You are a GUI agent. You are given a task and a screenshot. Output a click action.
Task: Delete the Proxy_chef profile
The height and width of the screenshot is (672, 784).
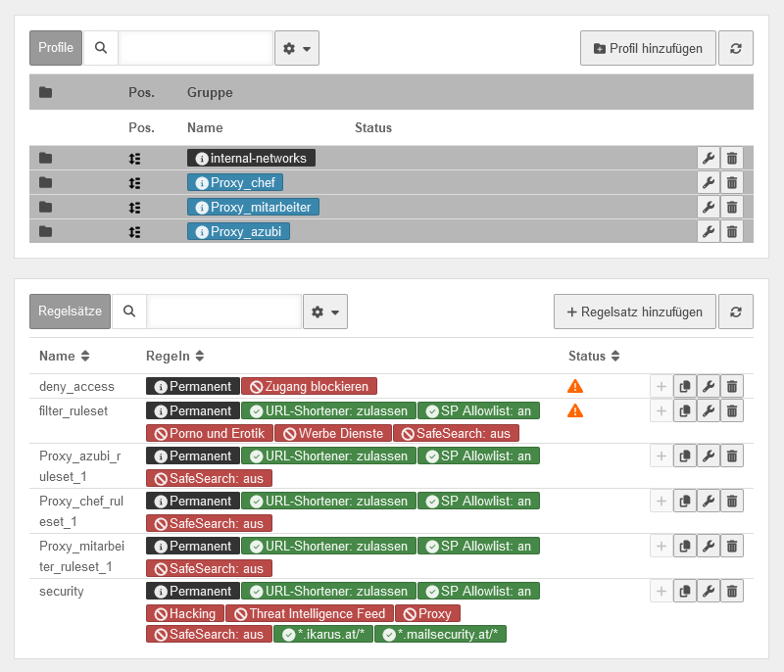[731, 182]
